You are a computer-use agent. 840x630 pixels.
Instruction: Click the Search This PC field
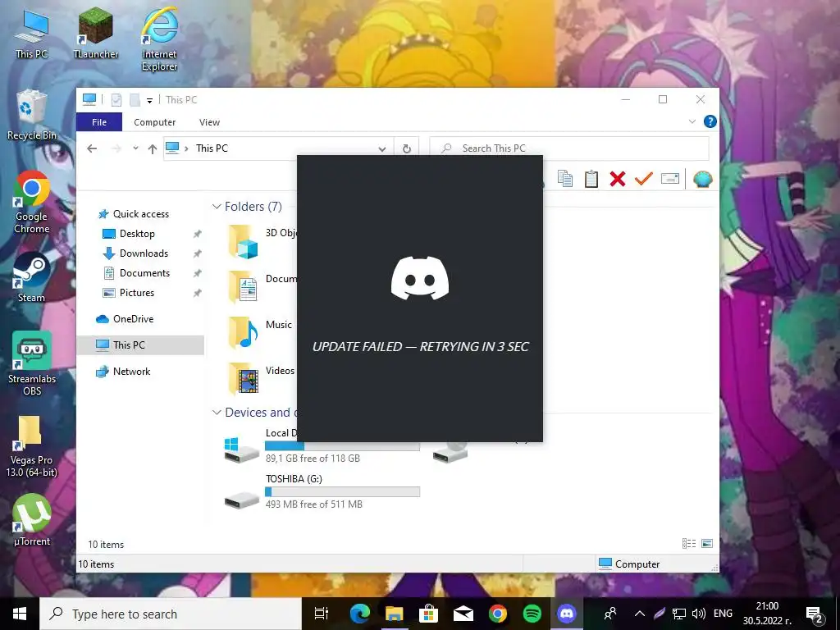pos(569,148)
